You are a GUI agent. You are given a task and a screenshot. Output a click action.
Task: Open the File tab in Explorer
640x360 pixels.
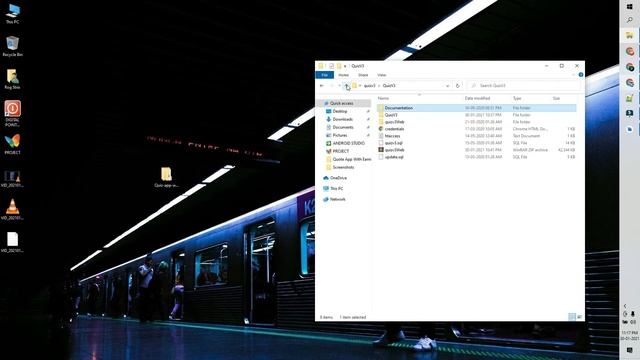tap(324, 75)
